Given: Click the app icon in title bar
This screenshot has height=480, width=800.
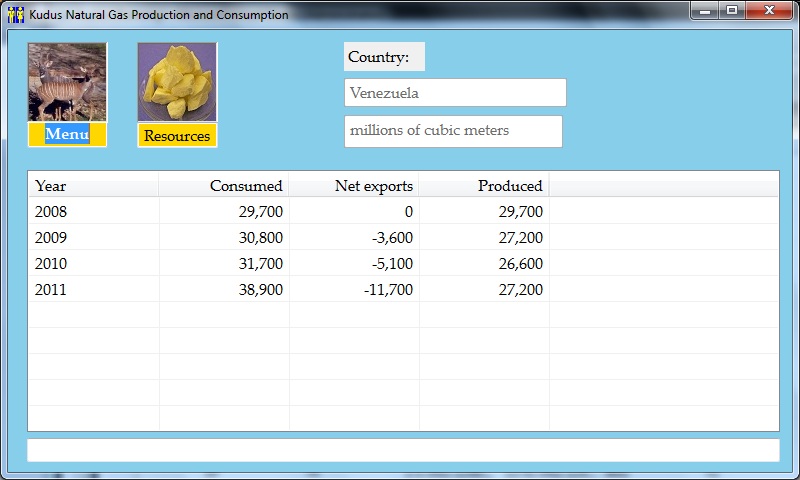Looking at the screenshot, I should (15, 15).
